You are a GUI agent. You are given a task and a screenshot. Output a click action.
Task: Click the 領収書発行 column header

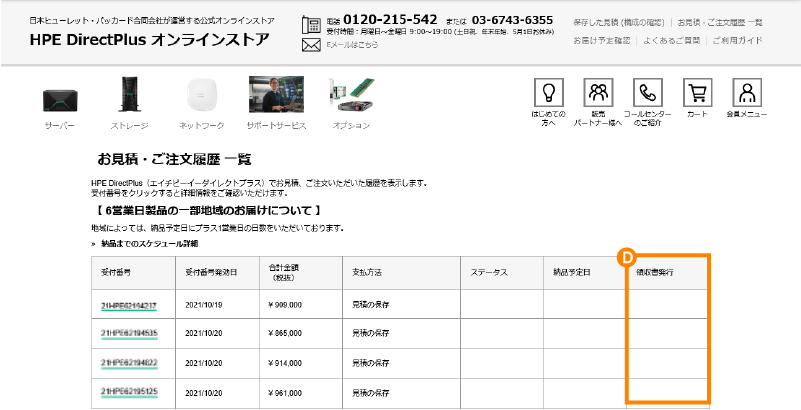pos(667,273)
